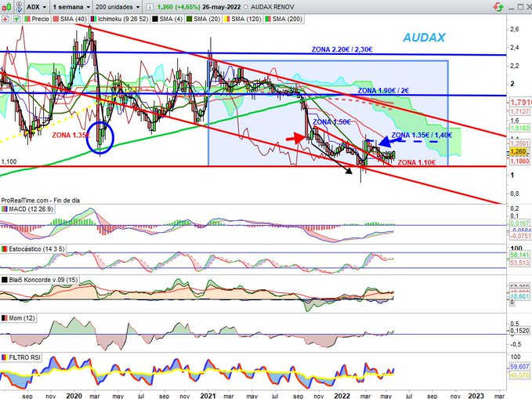Open FILTRO RSI panel label

click(24, 357)
